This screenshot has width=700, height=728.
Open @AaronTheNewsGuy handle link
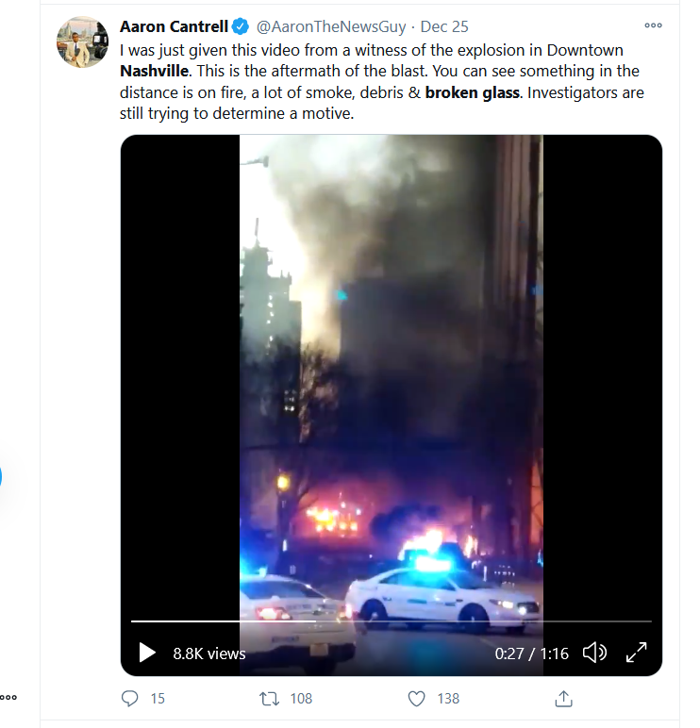coord(331,27)
